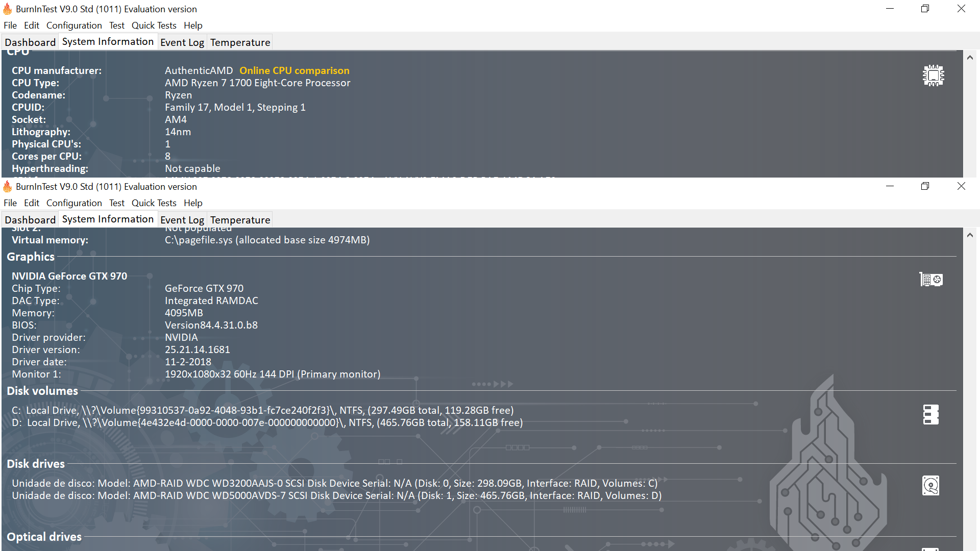Open Online CPU comparison link
Image resolution: width=980 pixels, height=551 pixels.
295,70
